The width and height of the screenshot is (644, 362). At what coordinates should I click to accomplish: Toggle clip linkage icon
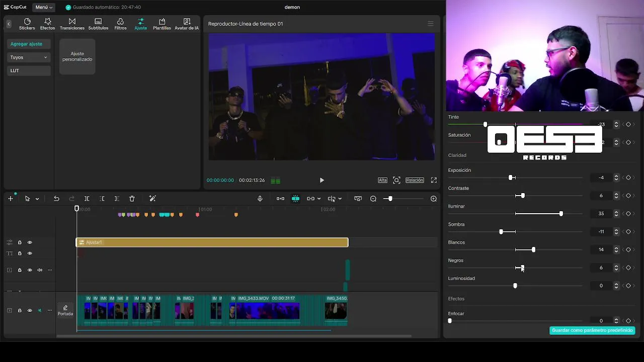[x=310, y=199]
